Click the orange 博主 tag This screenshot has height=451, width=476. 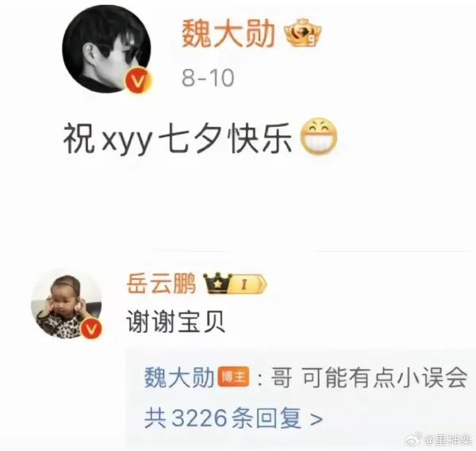coord(233,377)
